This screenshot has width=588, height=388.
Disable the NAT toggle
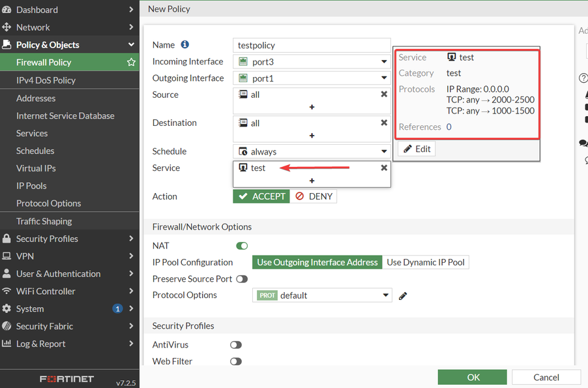coord(242,246)
